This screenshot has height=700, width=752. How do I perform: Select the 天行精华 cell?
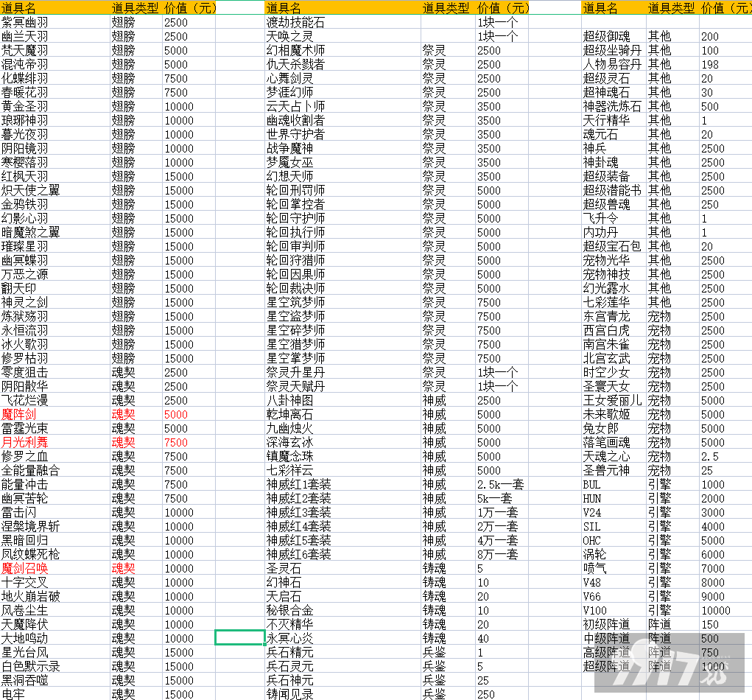[x=606, y=120]
